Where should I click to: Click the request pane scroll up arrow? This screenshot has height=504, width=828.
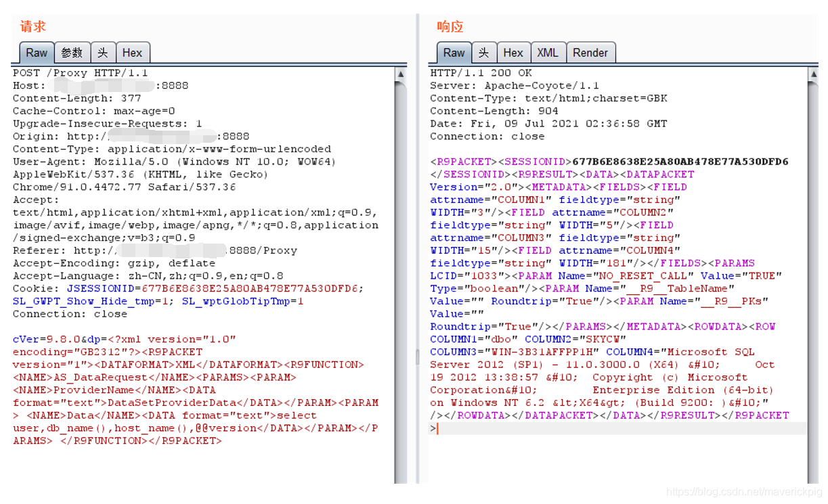(401, 74)
